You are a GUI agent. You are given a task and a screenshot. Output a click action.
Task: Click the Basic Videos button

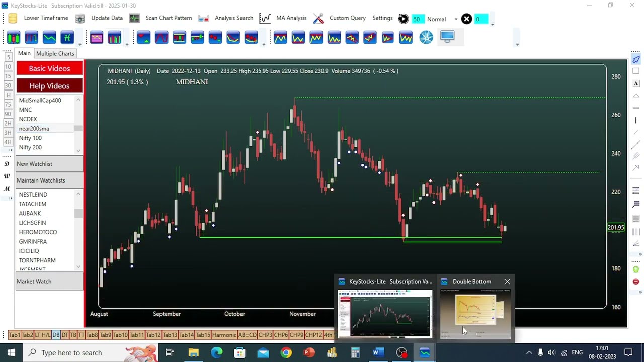tap(49, 68)
